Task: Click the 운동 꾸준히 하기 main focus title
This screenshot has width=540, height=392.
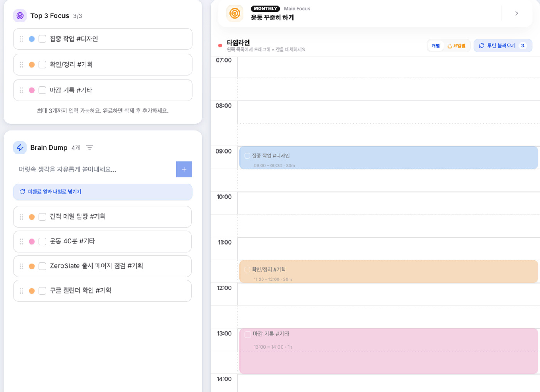Action: (x=272, y=18)
